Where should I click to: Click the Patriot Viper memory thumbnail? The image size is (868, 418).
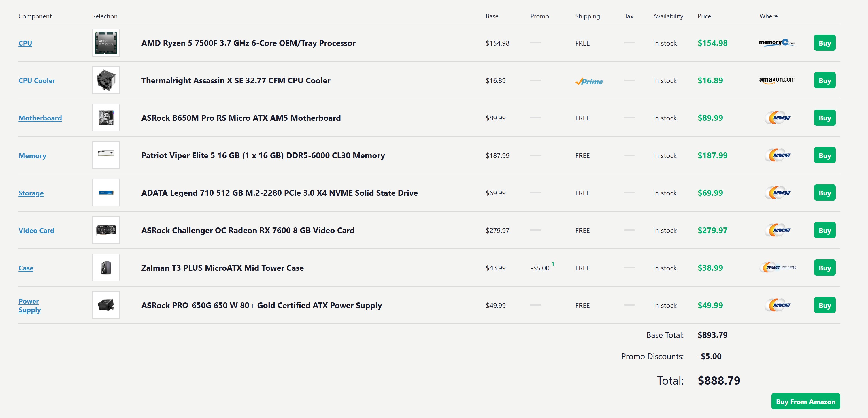tap(106, 155)
